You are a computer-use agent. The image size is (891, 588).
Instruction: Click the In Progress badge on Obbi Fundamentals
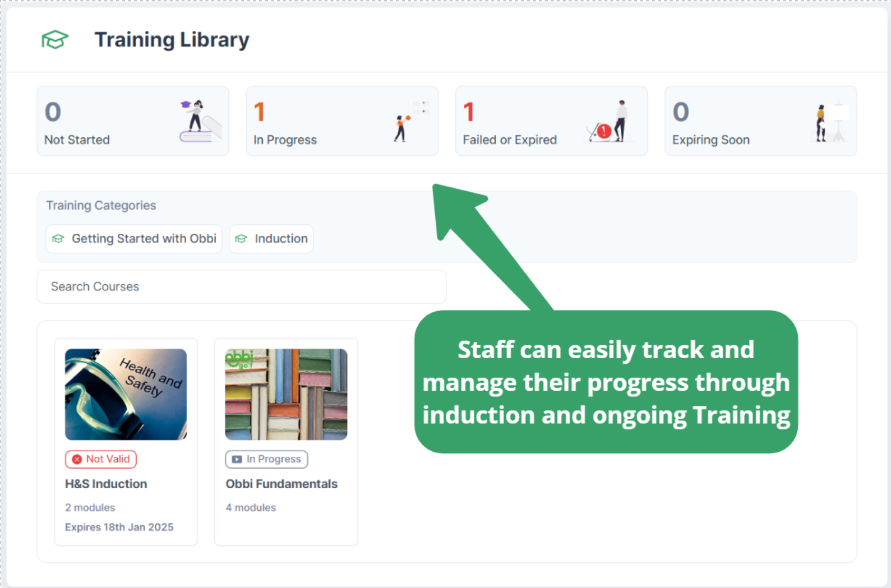tap(266, 459)
